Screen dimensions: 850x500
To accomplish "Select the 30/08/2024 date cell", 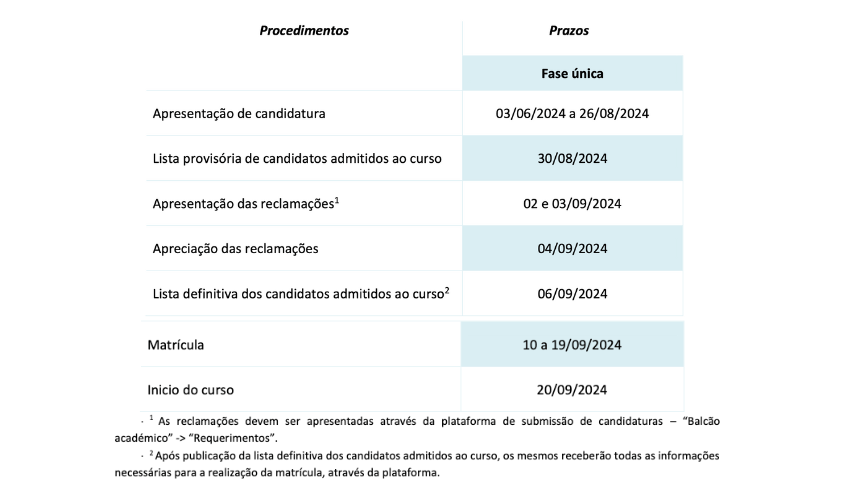I will coord(572,158).
